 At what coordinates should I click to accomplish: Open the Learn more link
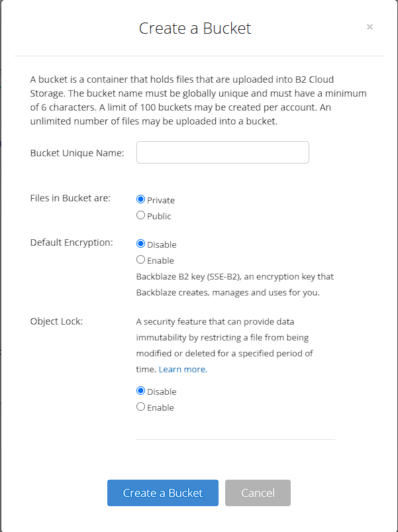(x=182, y=369)
